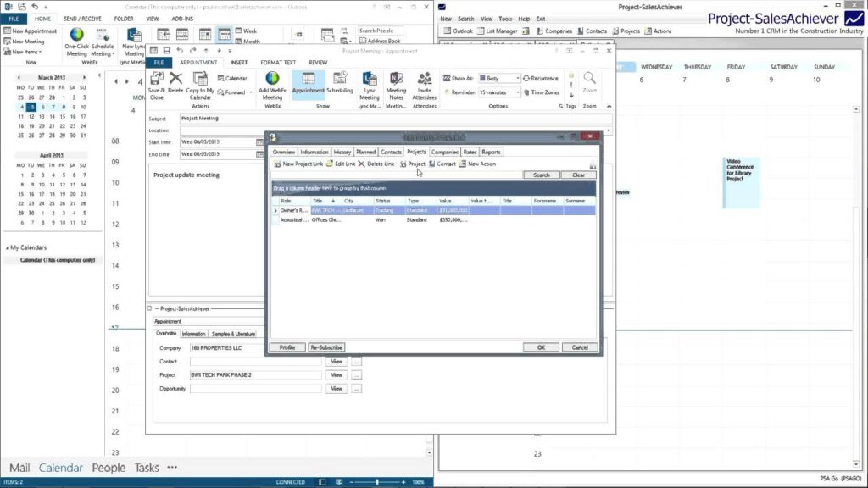Open the Reminder 15 minutes dropdown
Viewport: 868px width, 488px height.
517,92
